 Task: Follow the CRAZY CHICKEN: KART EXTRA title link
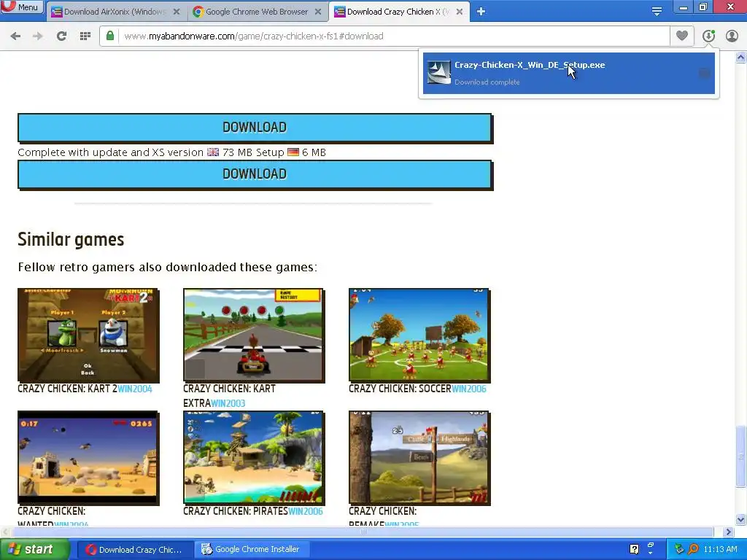coord(229,396)
